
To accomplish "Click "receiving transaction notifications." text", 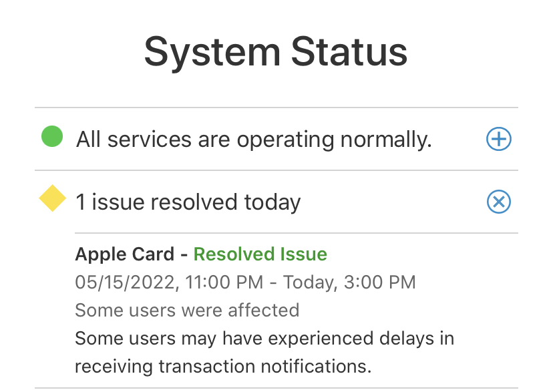I will (x=223, y=367).
